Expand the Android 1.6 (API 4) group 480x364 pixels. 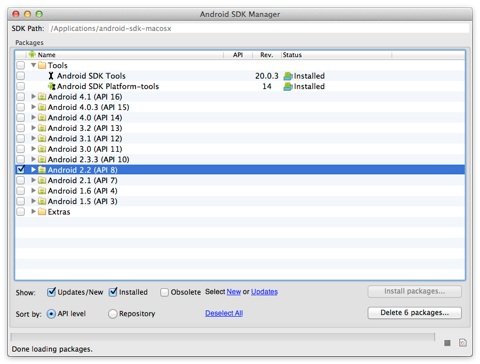pyautogui.click(x=33, y=191)
